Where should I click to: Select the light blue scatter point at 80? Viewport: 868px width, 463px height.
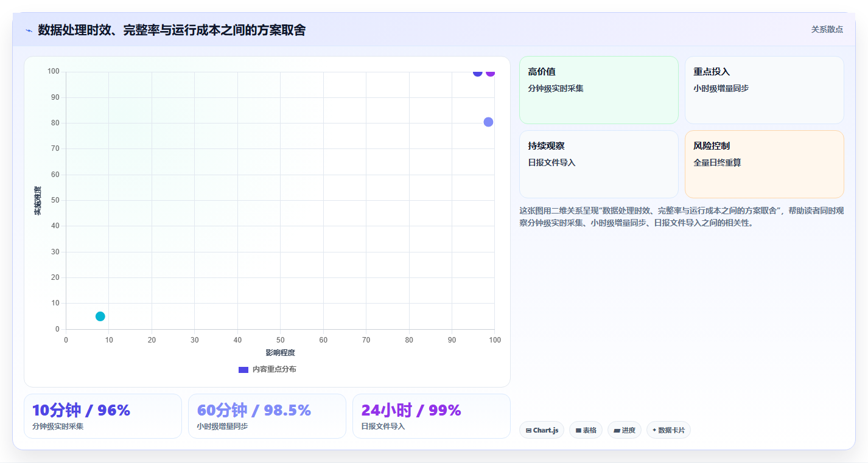[488, 122]
